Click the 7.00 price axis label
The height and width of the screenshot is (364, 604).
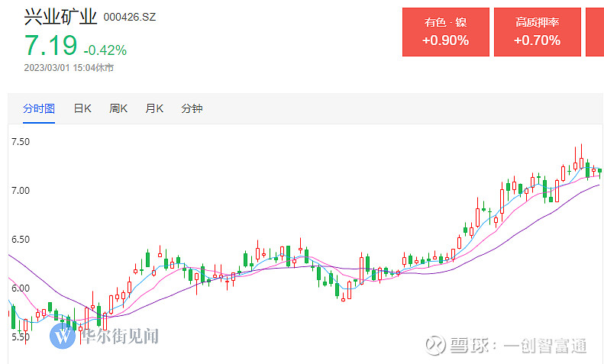21,191
